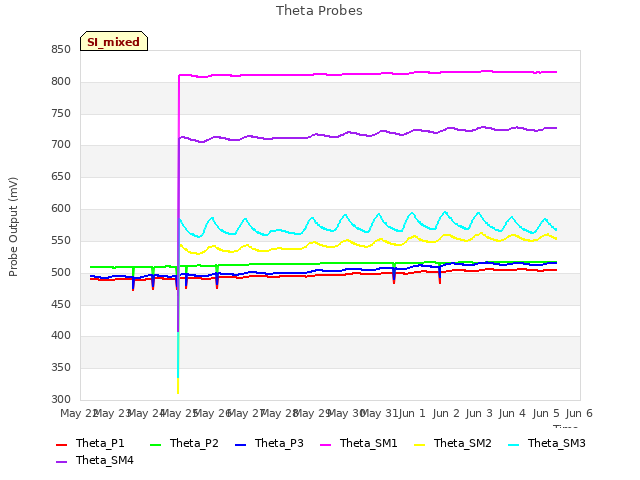Screen dimensions: 640x480
Task: Click the green Theta_P2 legend swatch
Action: pos(156,444)
